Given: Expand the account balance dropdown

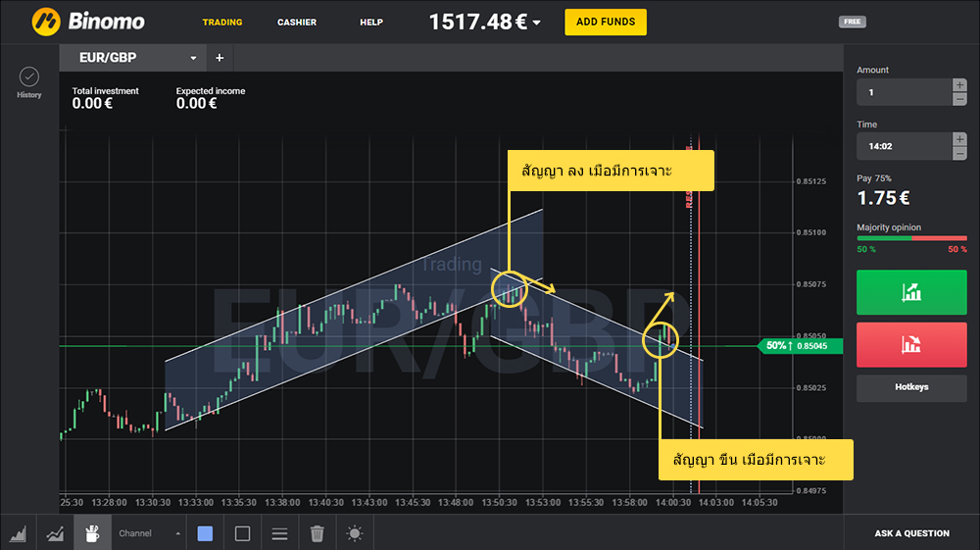Looking at the screenshot, I should pos(537,23).
